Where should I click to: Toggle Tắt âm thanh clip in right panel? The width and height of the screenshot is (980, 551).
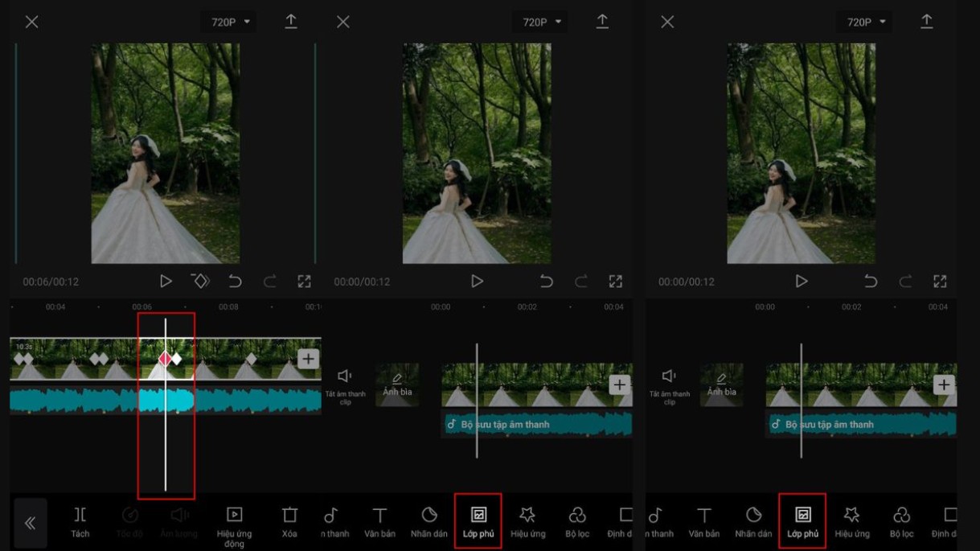669,384
